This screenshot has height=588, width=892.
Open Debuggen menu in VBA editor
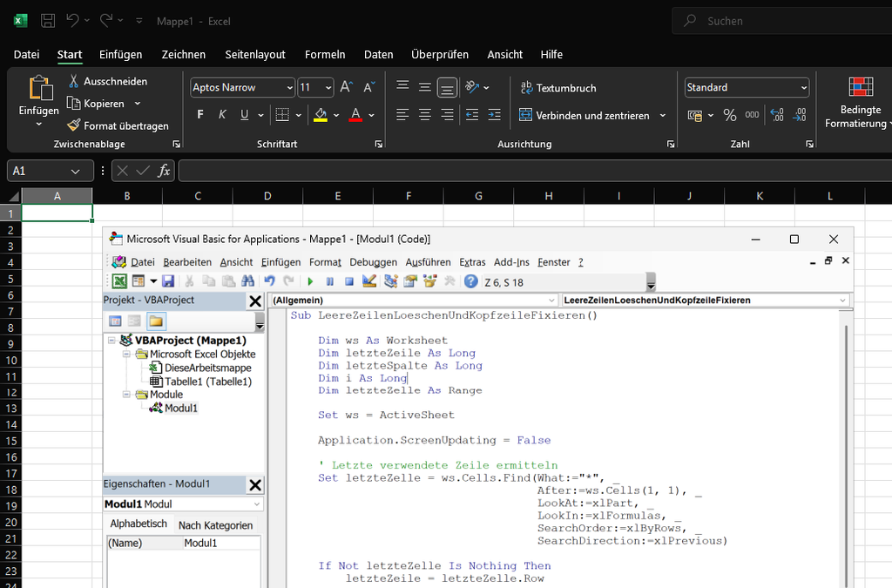click(373, 262)
